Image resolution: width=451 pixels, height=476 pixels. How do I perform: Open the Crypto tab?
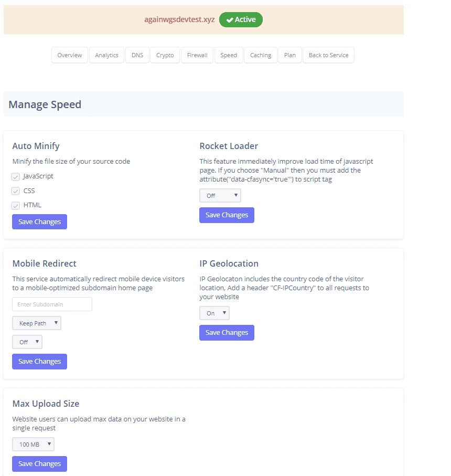coord(165,55)
